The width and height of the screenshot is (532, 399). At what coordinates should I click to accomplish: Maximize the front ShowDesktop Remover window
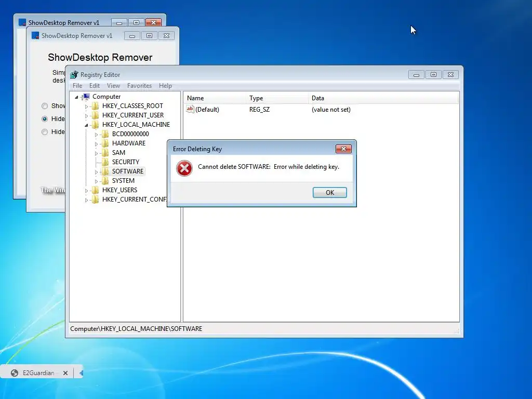[149, 36]
